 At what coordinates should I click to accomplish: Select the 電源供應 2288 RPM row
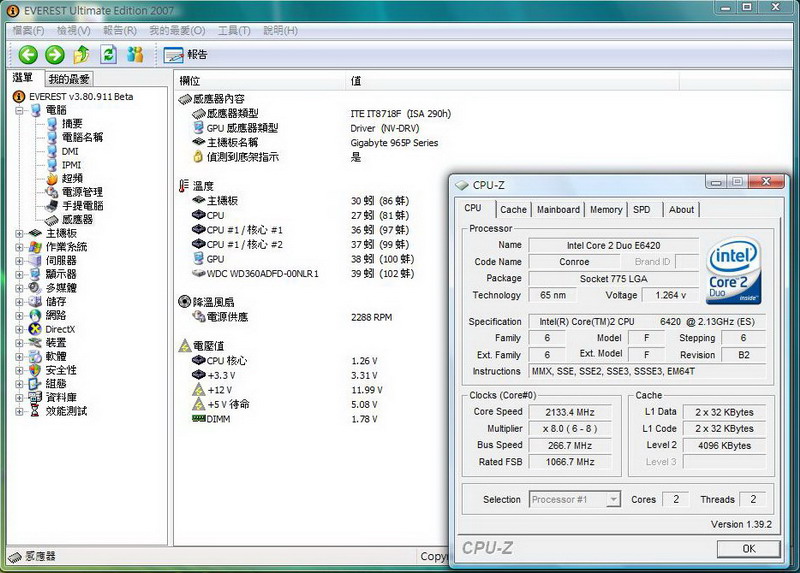pos(292,317)
